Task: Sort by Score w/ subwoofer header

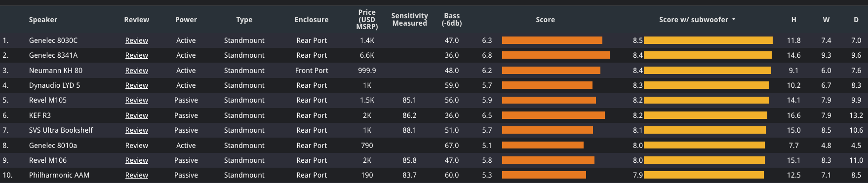Action: [693, 20]
